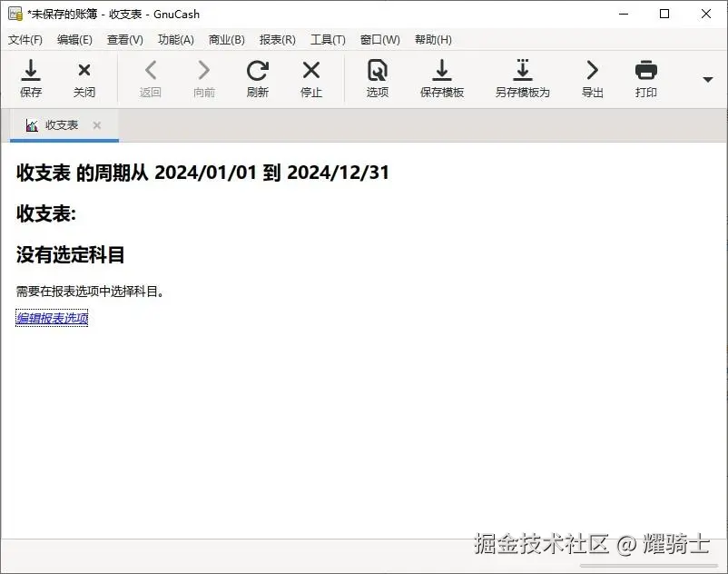The height and width of the screenshot is (574, 728).
Task: Click the heading 没有选定科目
Action: [x=70, y=254]
